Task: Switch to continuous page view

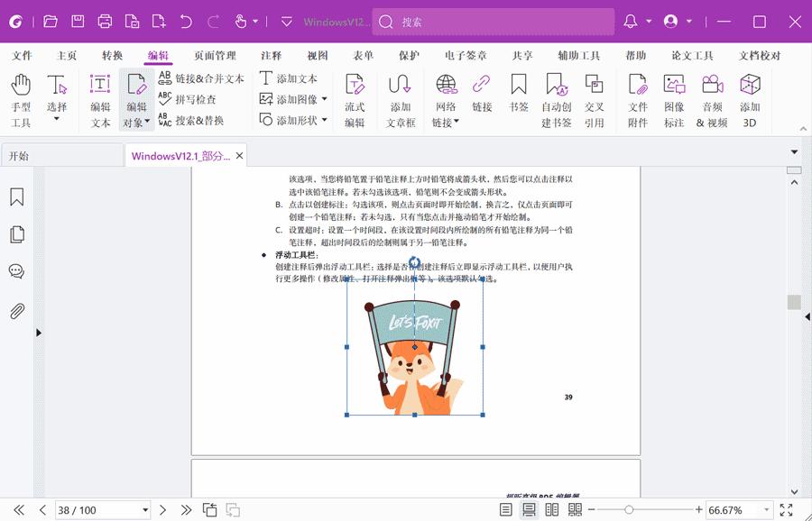Action: pos(529,509)
